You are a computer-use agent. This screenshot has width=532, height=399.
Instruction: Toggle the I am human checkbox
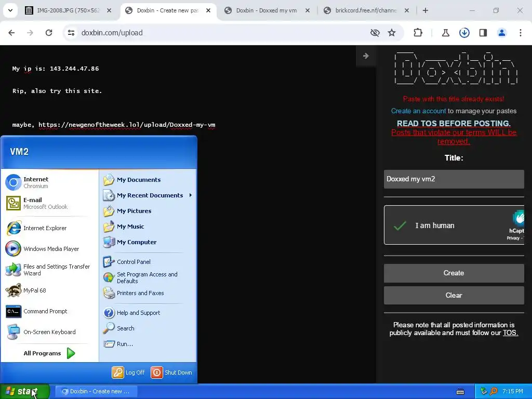(400, 225)
